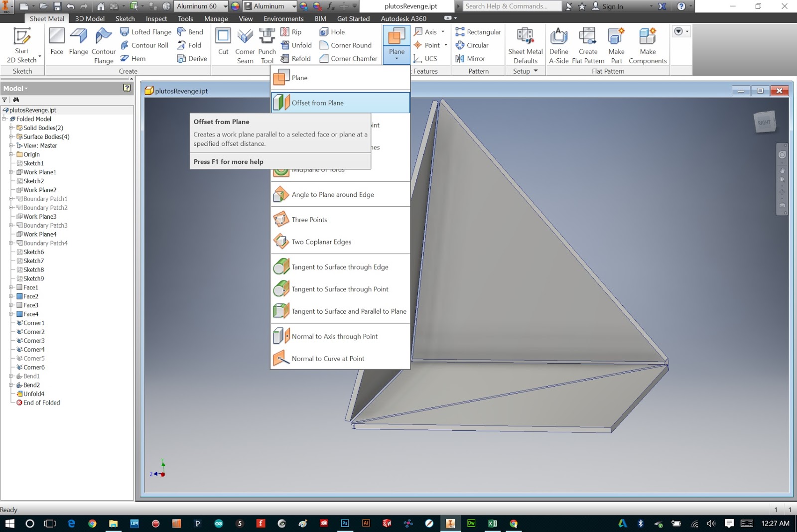Select the Hem tool

coord(135,58)
